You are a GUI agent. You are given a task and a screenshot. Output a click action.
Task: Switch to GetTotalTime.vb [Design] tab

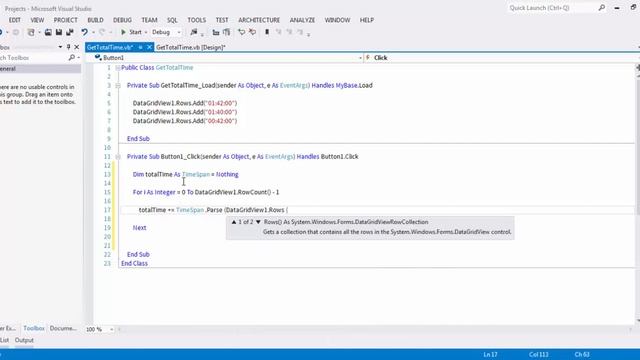point(191,47)
